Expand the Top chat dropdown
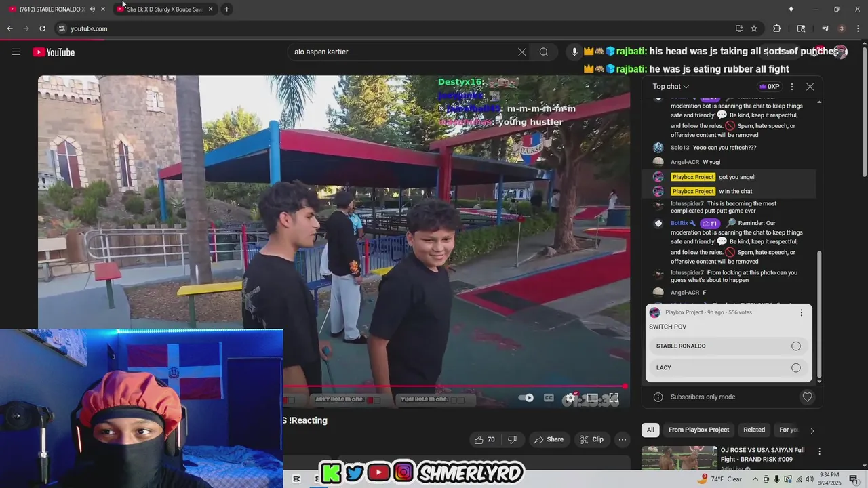This screenshot has width=868, height=488. pyautogui.click(x=671, y=87)
